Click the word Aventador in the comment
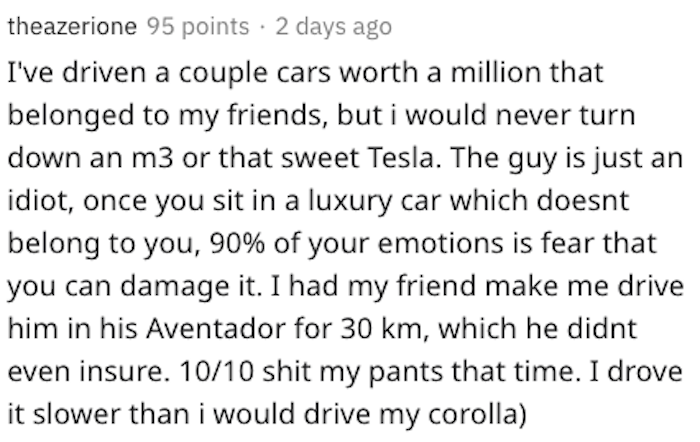This screenshot has width=700, height=442. (x=217, y=329)
